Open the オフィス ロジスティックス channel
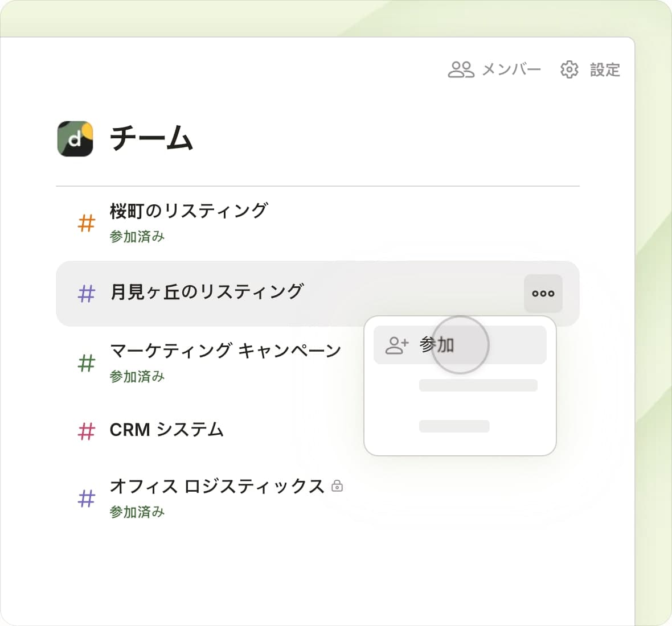 pyautogui.click(x=216, y=486)
